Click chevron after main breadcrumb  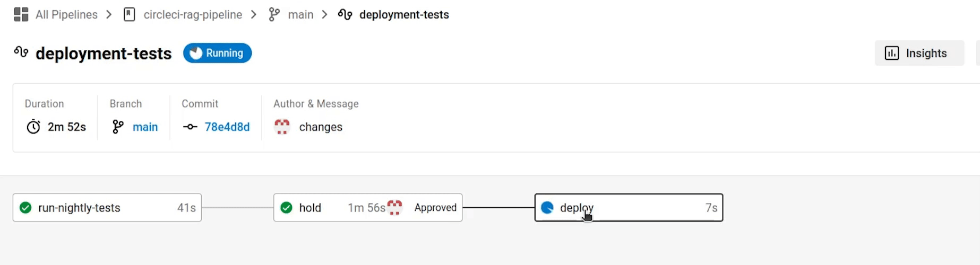[x=325, y=14]
